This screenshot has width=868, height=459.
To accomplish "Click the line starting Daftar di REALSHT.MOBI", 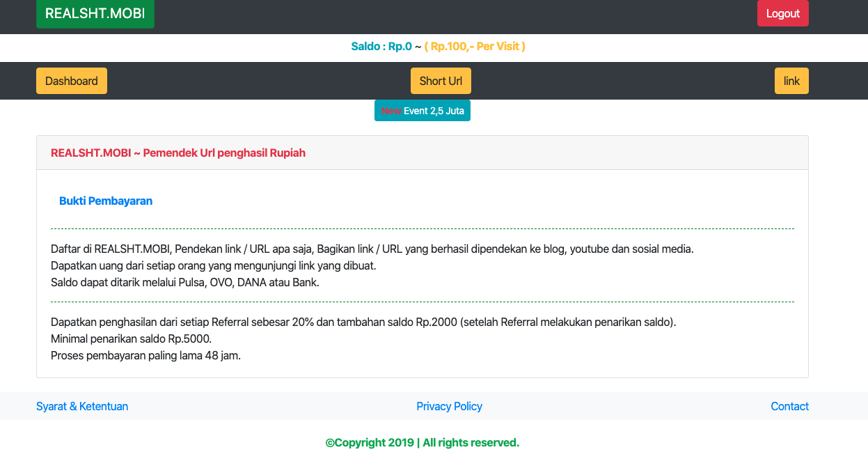I will 372,249.
